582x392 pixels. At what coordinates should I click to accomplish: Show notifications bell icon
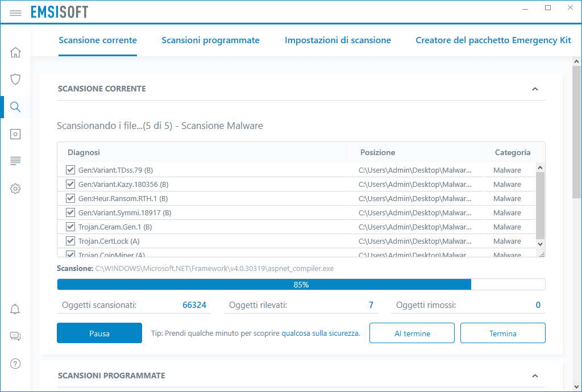tap(15, 309)
